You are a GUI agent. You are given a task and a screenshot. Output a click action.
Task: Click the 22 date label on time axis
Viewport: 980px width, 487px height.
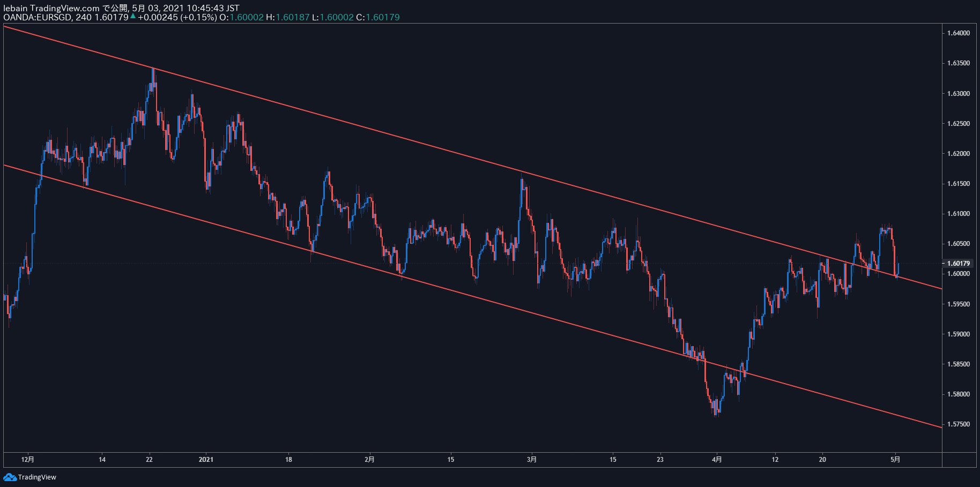pos(150,460)
